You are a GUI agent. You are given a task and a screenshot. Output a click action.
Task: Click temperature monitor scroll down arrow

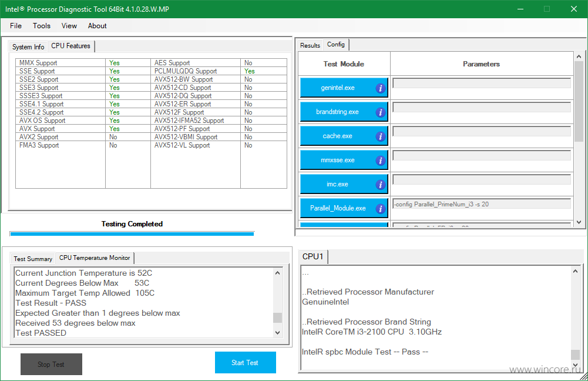[277, 333]
